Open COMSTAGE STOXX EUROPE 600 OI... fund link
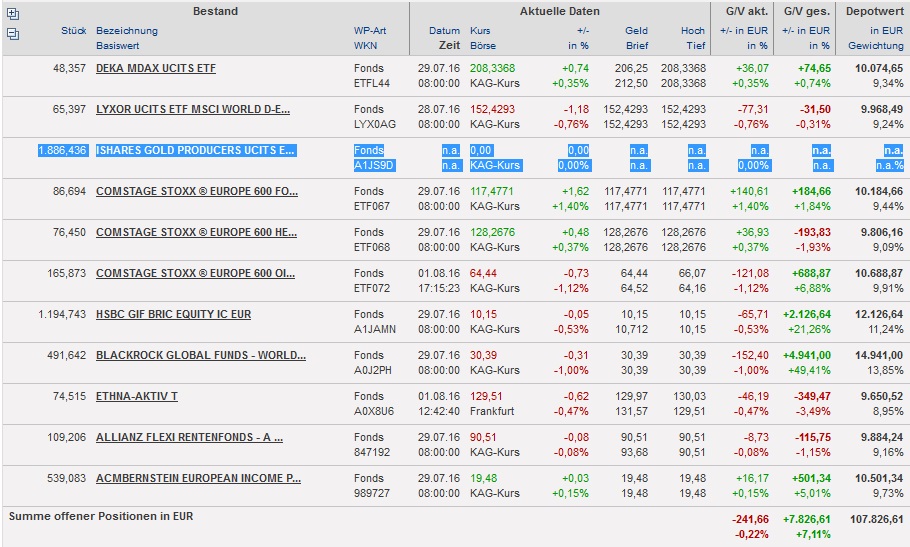The width and height of the screenshot is (910, 547). click(x=196, y=273)
